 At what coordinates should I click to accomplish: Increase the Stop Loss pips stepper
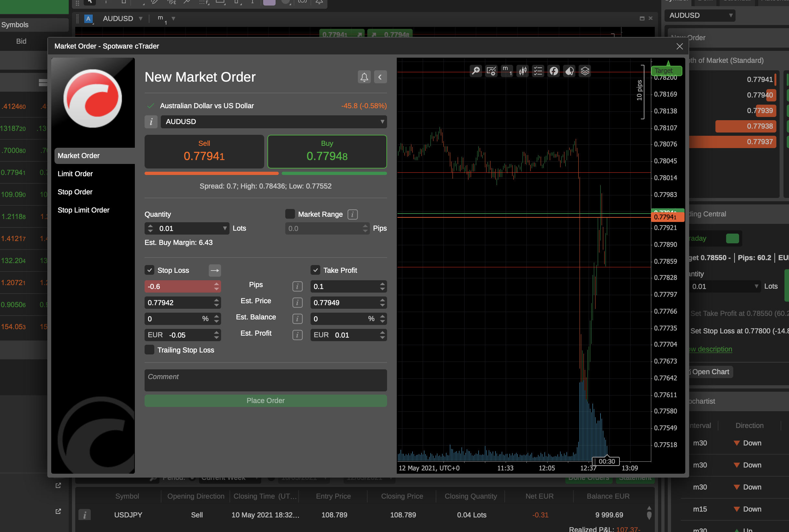pyautogui.click(x=217, y=284)
